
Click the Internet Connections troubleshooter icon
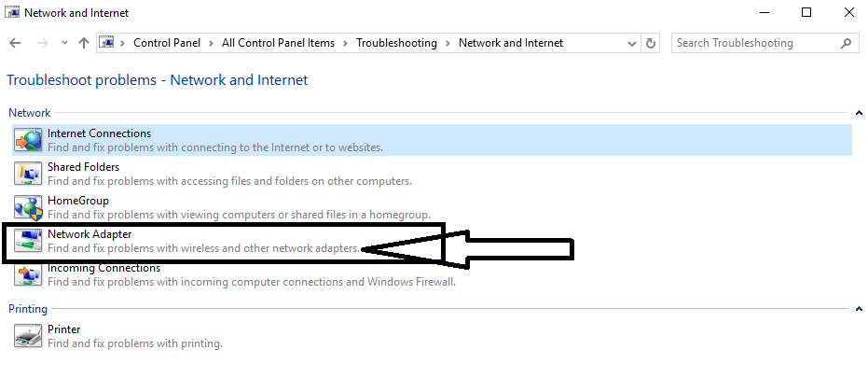[27, 140]
